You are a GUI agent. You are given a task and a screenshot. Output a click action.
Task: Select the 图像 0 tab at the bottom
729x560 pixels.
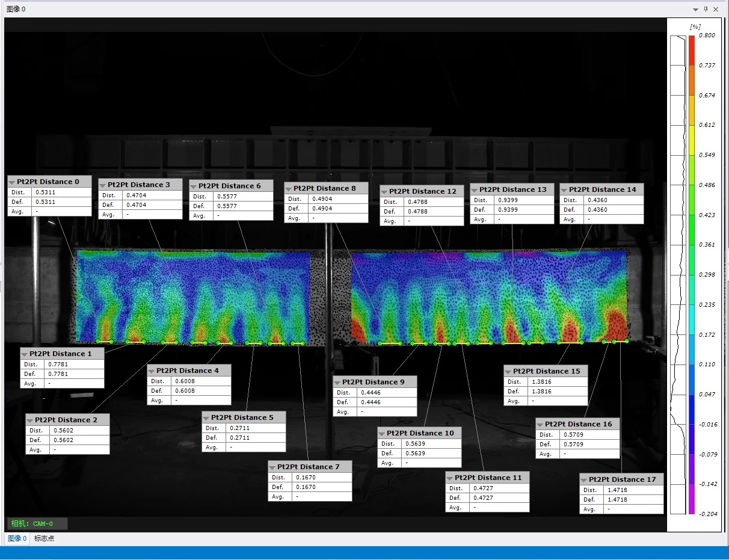(16, 538)
